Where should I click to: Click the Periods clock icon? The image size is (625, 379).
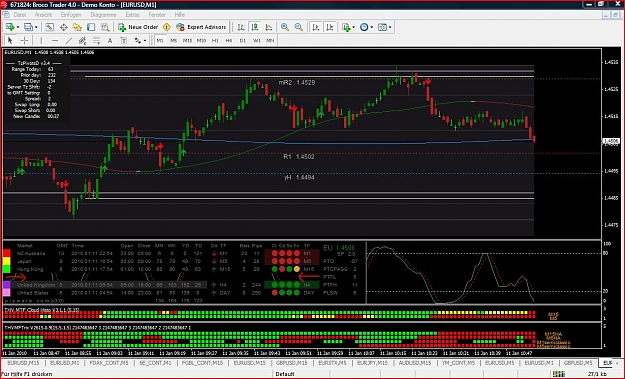point(364,27)
